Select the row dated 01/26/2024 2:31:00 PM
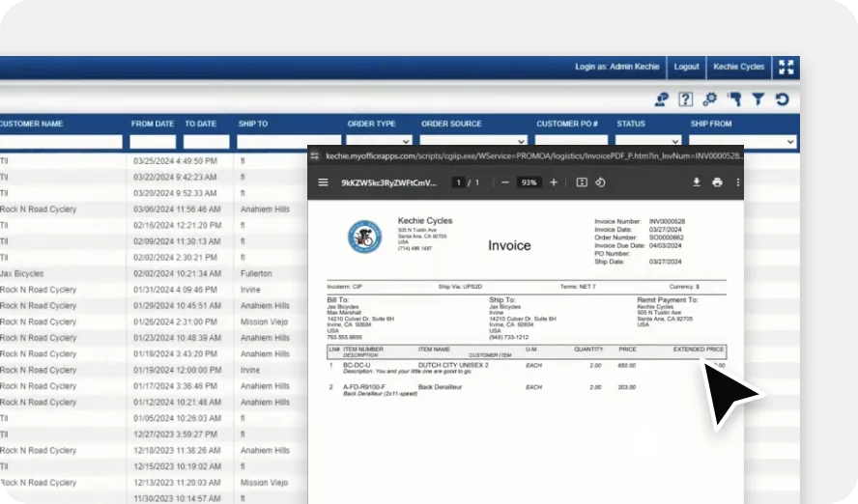Screen dimensions: 858x504 (x=154, y=322)
